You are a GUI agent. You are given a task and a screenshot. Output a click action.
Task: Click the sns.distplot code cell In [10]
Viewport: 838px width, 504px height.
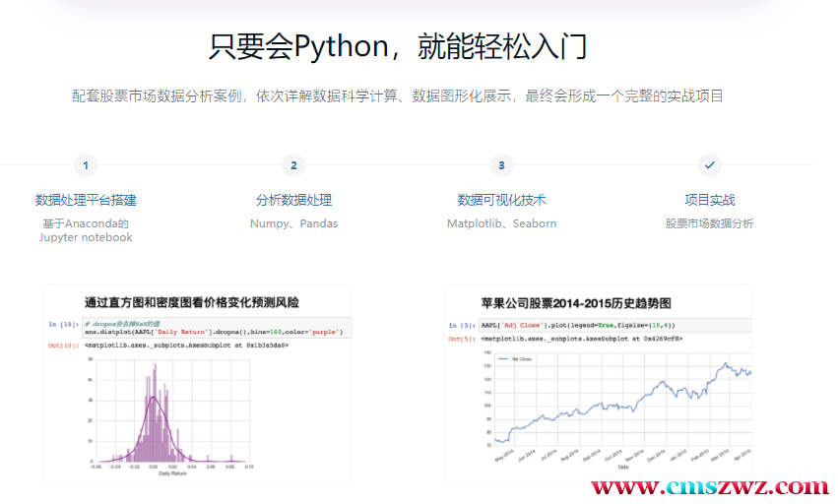pos(212,329)
